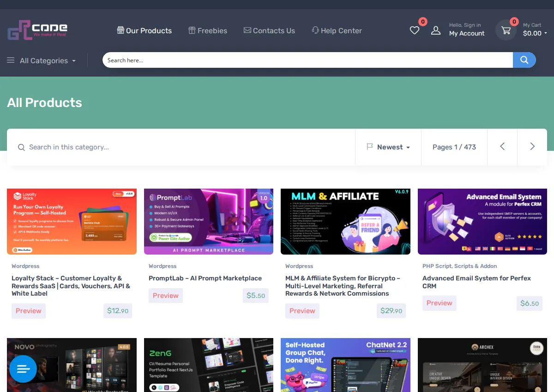Screen dimensions: 554x392
Task: Preview the MLM & Affiliate System product
Action: point(302,311)
